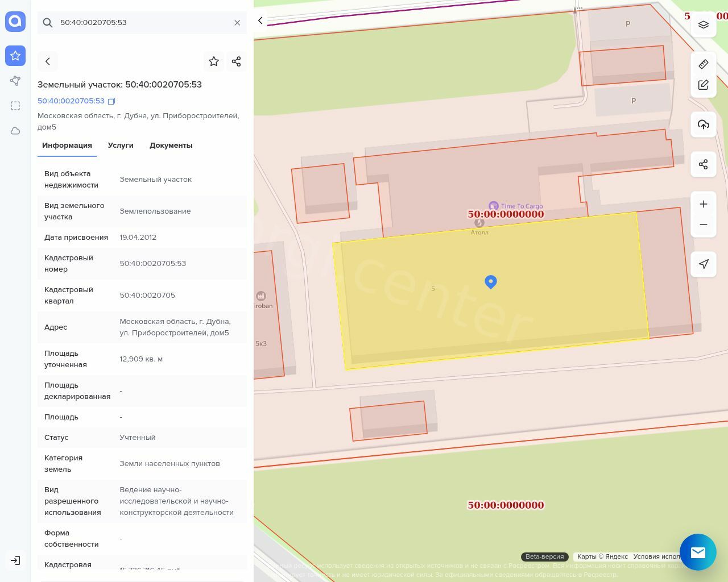Screen dimensions: 728x582
Task: Share the map using the map share button
Action: click(703, 164)
